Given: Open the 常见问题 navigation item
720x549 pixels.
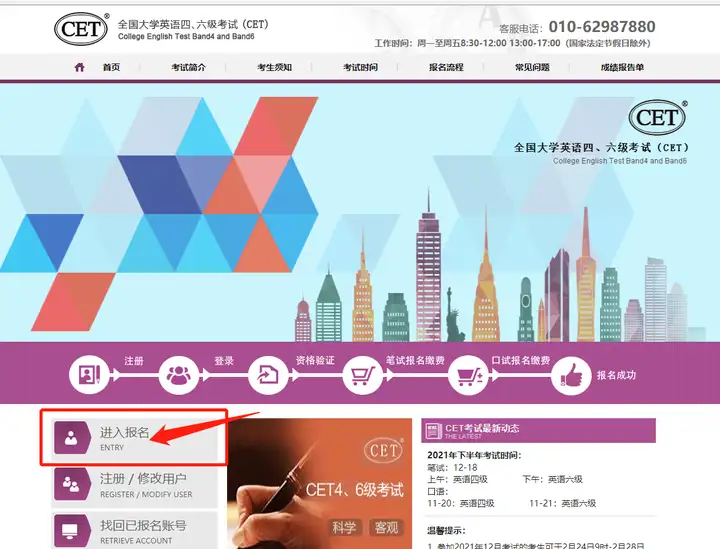Looking at the screenshot, I should point(532,67).
